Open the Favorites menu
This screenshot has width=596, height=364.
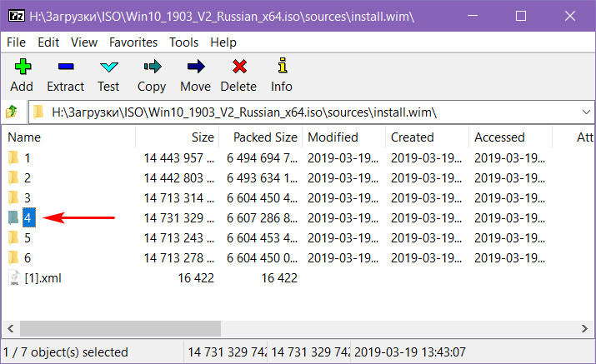pyautogui.click(x=133, y=42)
